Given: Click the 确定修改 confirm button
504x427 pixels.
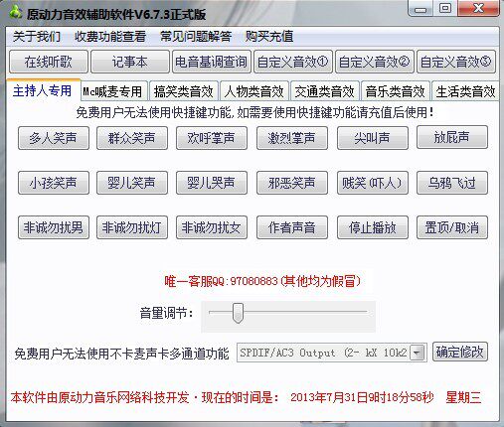Looking at the screenshot, I should pyautogui.click(x=460, y=352).
